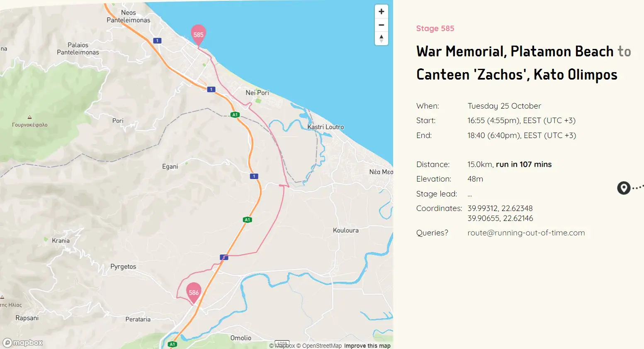Click the Neos Panteleimonas label

[129, 16]
